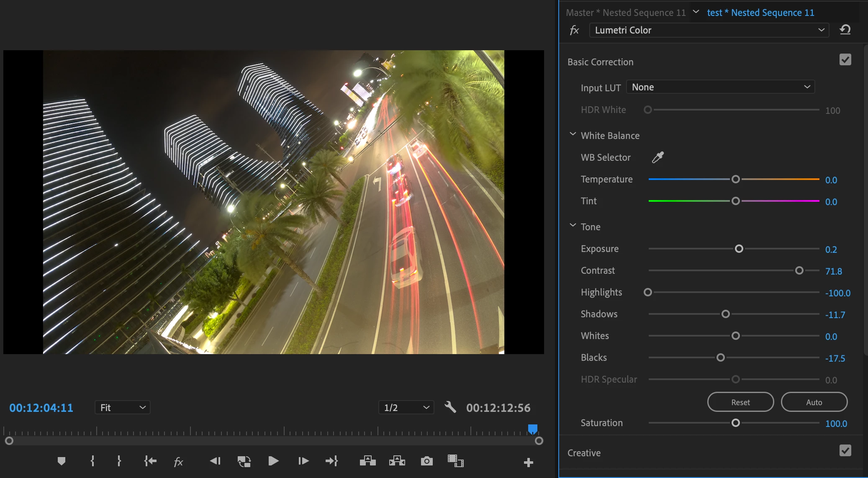Switch to test * Nested Sequence 11 tab

pos(760,13)
